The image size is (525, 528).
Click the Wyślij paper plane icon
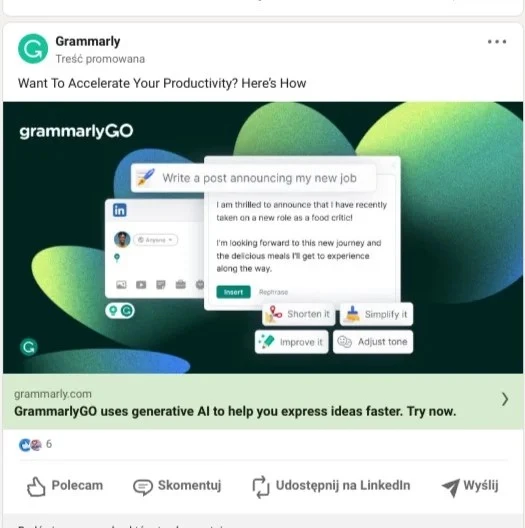(x=451, y=487)
